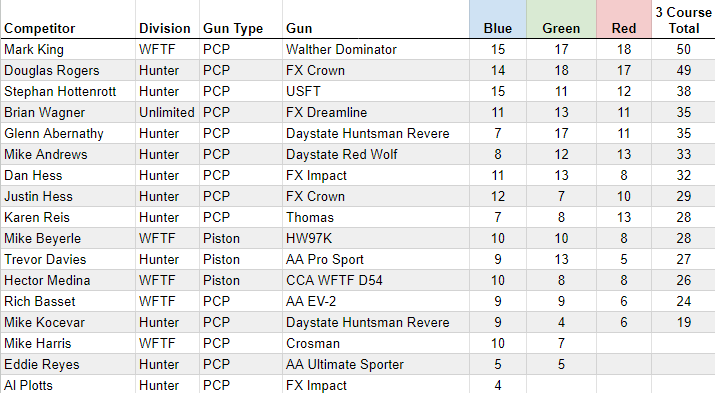Screen dimensions: 715x393
Task: Select Mike Kocevar's total score of 19
Action: pyautogui.click(x=684, y=322)
